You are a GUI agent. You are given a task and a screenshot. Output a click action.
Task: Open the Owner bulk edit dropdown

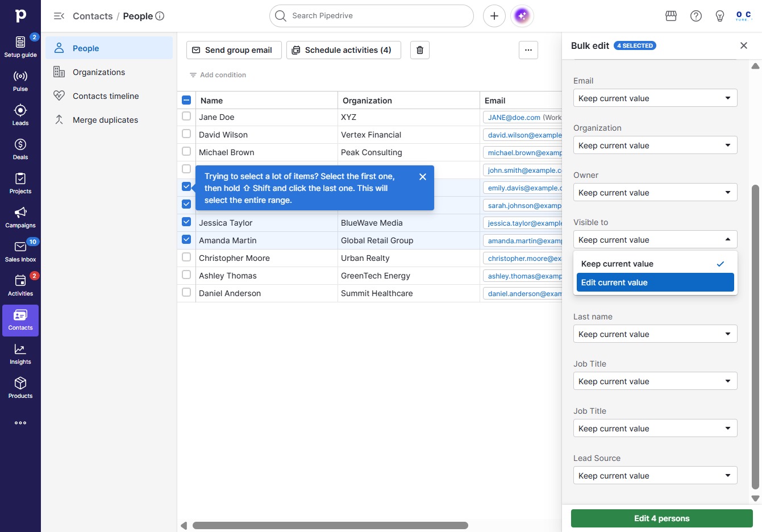[x=655, y=193]
